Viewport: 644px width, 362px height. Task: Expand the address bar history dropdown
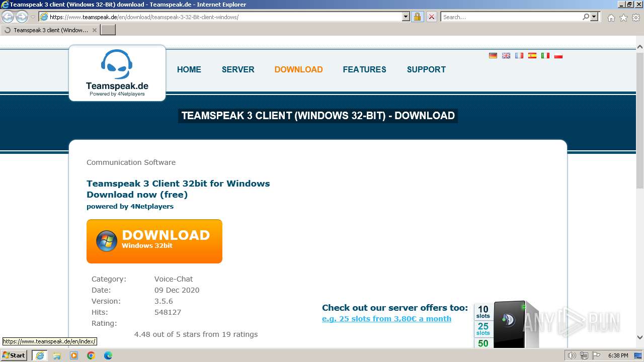[x=406, y=17]
